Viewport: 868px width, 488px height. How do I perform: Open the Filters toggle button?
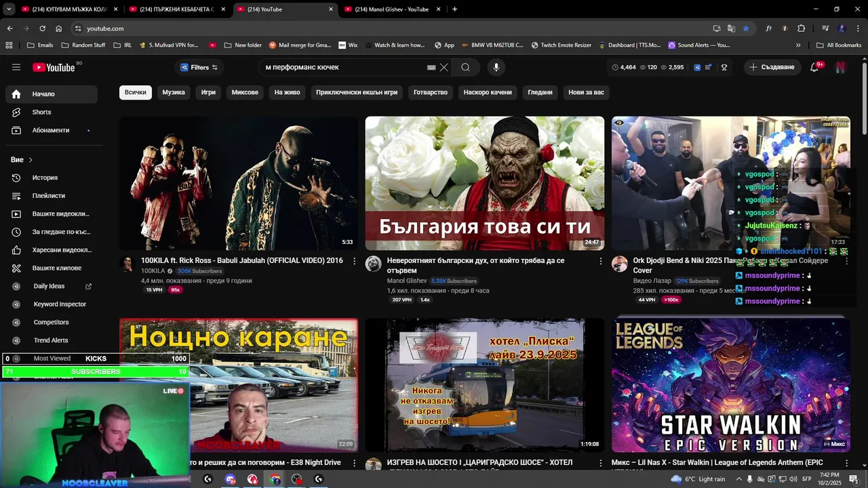coord(199,67)
